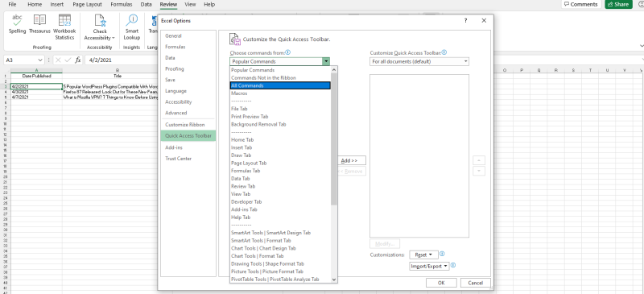Choose Commands Not in the Ribbon

pos(280,77)
